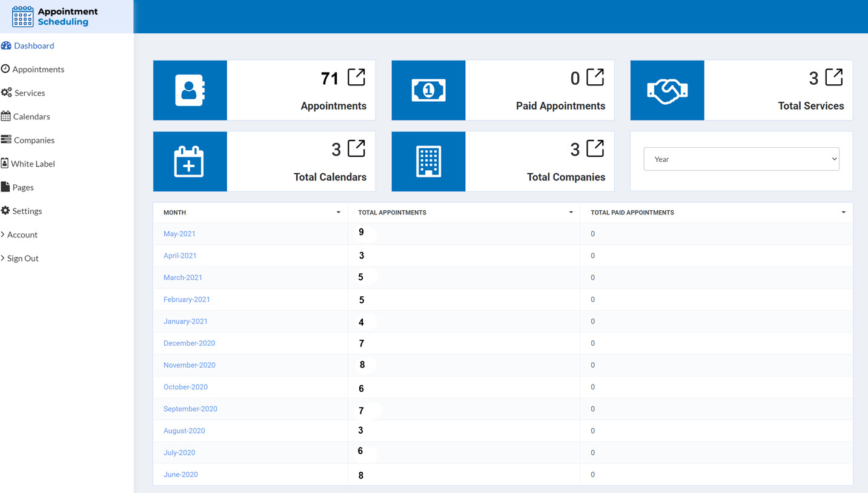Click the handshake Total Services tile icon
The height and width of the screenshot is (493, 868).
click(x=667, y=90)
